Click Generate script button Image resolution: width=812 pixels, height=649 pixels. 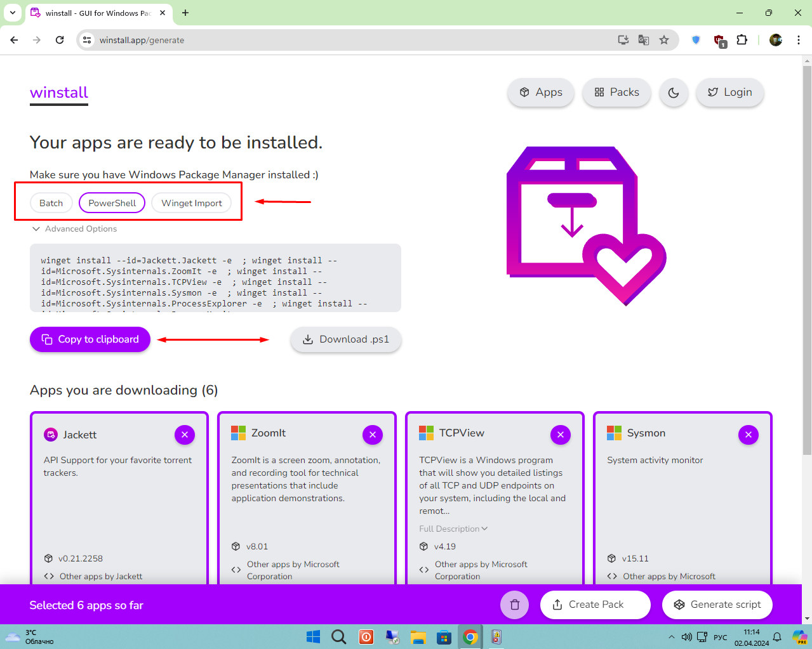pyautogui.click(x=717, y=605)
